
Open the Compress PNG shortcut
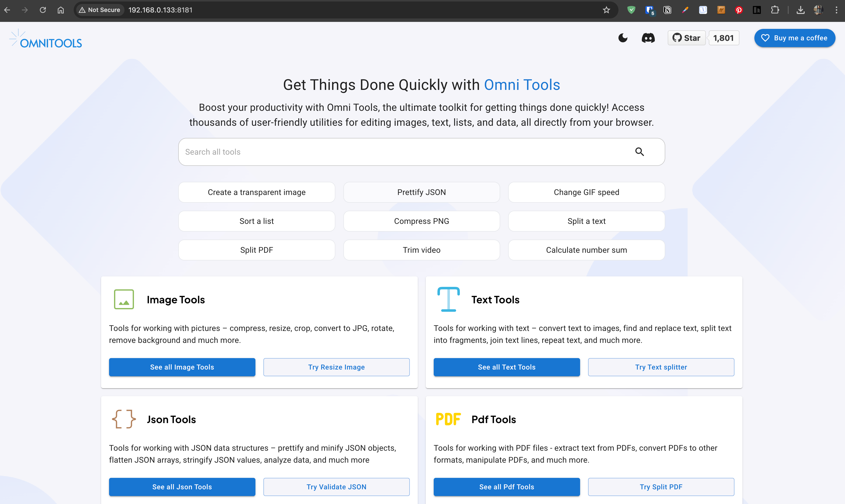(421, 221)
